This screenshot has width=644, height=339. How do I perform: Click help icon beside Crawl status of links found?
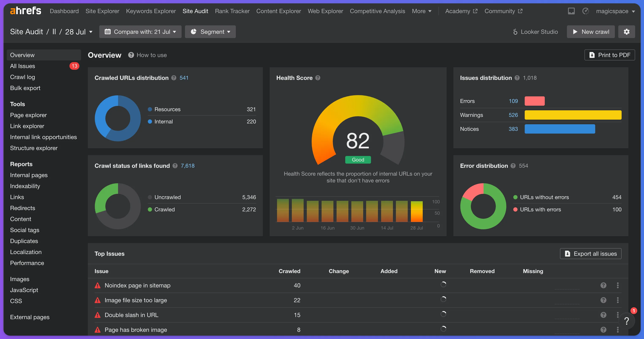tap(175, 166)
